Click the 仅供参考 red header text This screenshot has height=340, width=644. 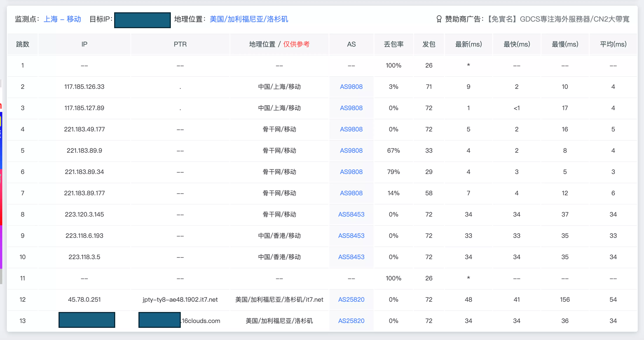[x=296, y=44]
